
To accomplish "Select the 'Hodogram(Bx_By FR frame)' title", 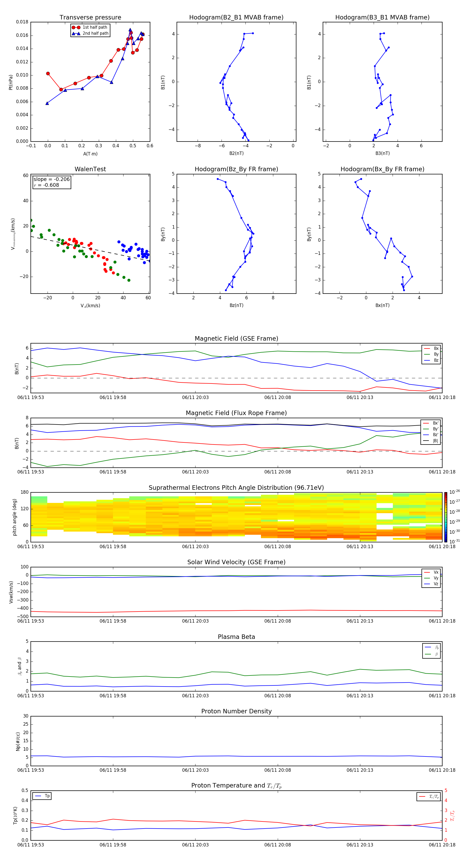I will (x=382, y=169).
